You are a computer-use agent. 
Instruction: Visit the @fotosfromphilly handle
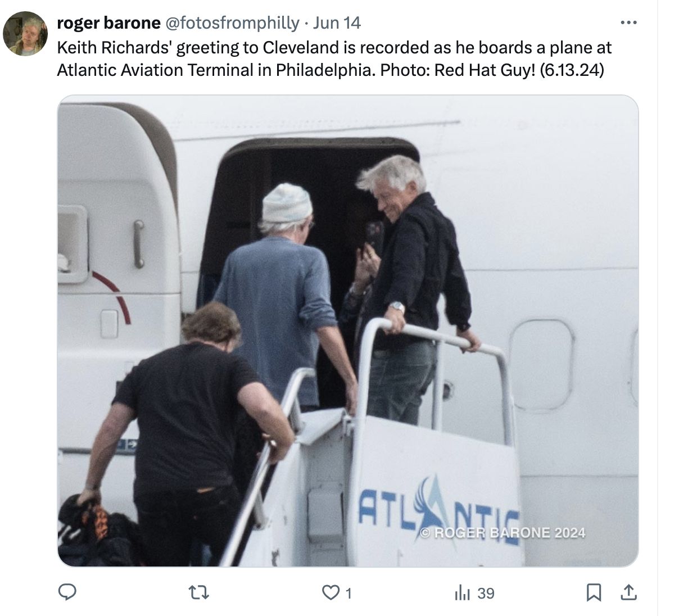point(232,22)
